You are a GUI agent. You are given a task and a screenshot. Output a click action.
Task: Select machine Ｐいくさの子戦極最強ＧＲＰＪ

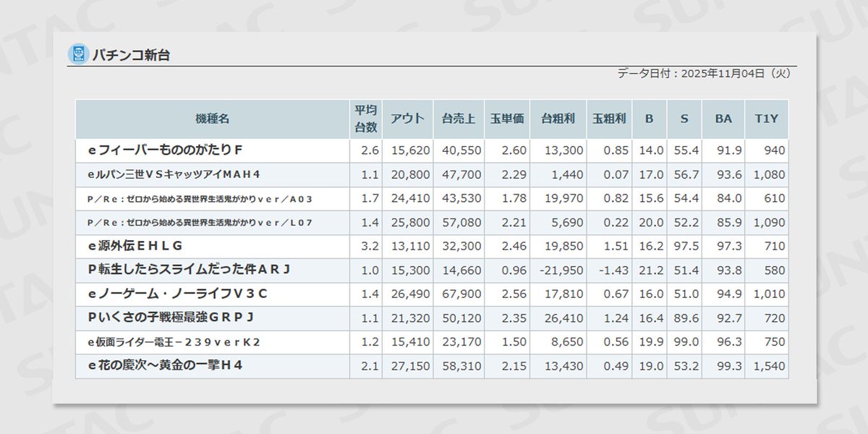(x=171, y=318)
